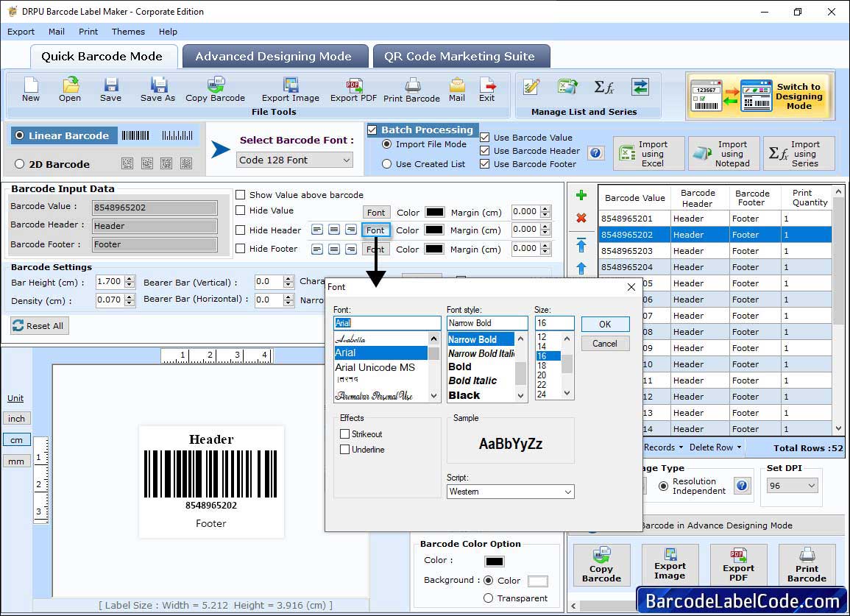Select Transparent background option

489,598
